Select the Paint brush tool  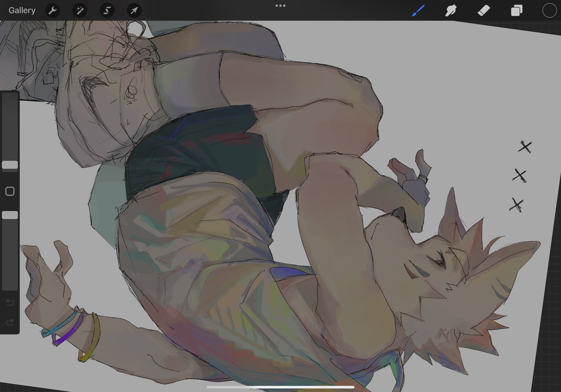point(418,10)
